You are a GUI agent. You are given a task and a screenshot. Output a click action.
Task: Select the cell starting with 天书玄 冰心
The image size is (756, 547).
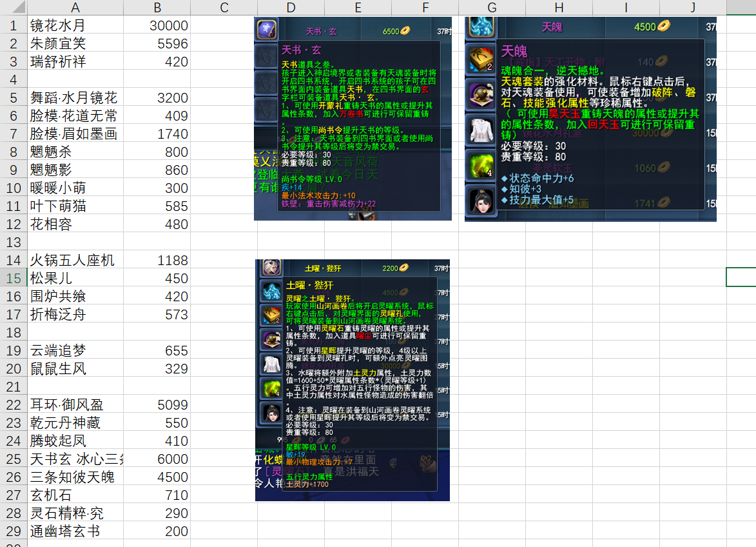point(75,459)
